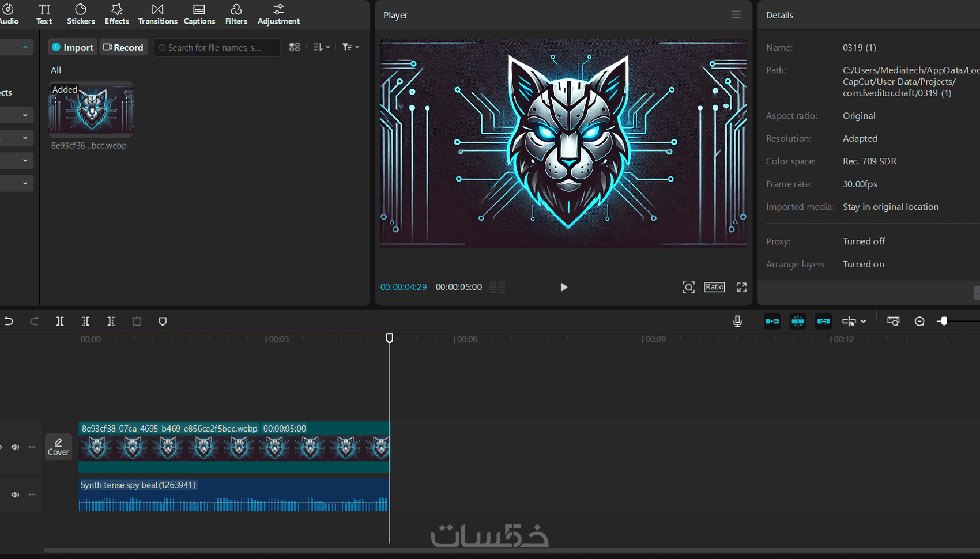Image resolution: width=980 pixels, height=559 pixels.
Task: Start voiceover recording with the microphone
Action: [x=737, y=322]
